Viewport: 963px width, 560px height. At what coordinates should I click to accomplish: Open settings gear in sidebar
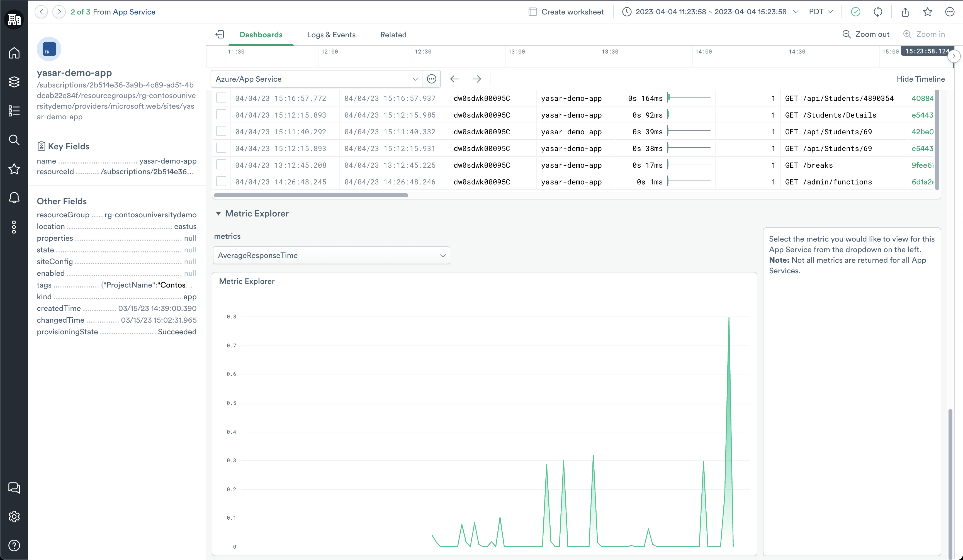pyautogui.click(x=14, y=517)
